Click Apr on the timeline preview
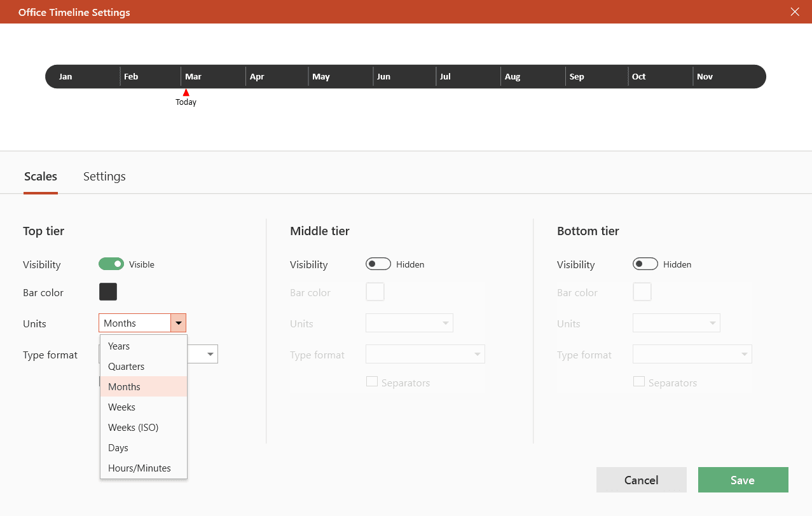This screenshot has height=516, width=812. [257, 76]
